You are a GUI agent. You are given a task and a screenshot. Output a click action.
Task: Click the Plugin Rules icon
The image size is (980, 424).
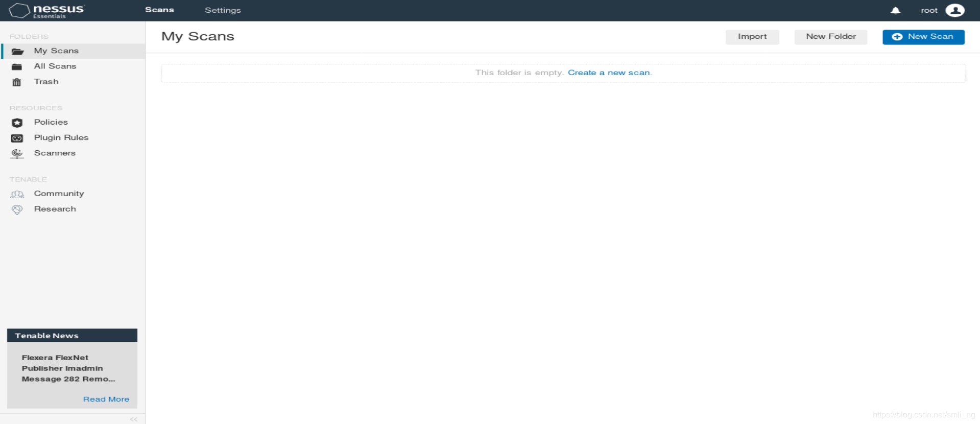click(17, 138)
